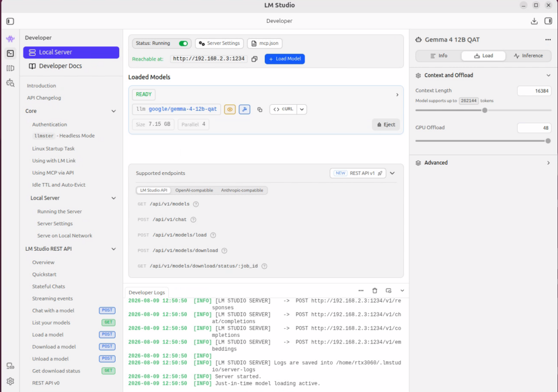
Task: Show help for download status endpoint
Action: (264, 266)
